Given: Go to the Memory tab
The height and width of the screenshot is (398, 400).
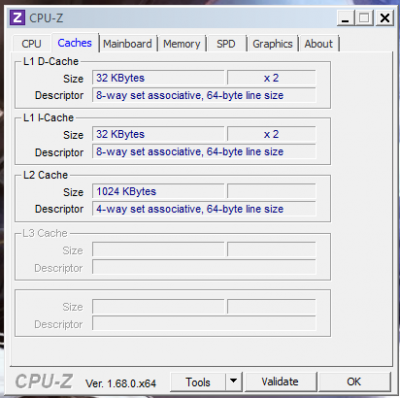Looking at the screenshot, I should pyautogui.click(x=182, y=44).
